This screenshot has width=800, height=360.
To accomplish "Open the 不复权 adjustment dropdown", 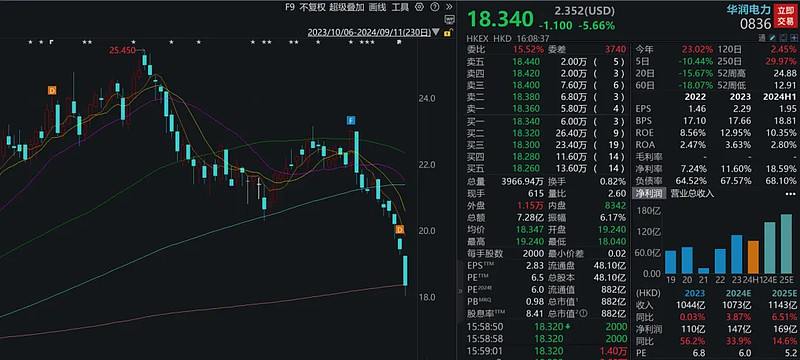I will tap(312, 7).
